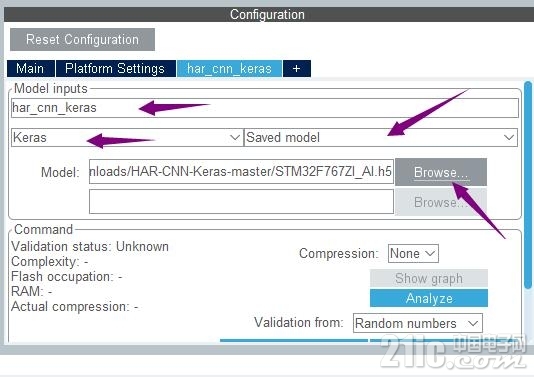Viewport: 534px width, 377px height.
Task: Click the Reset Configuration button
Action: [82, 40]
